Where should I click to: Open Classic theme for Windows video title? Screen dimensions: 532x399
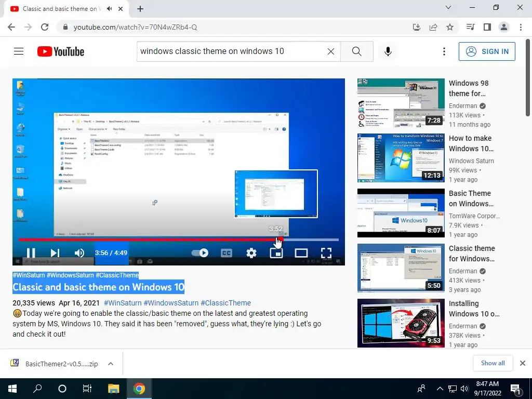tap(472, 254)
